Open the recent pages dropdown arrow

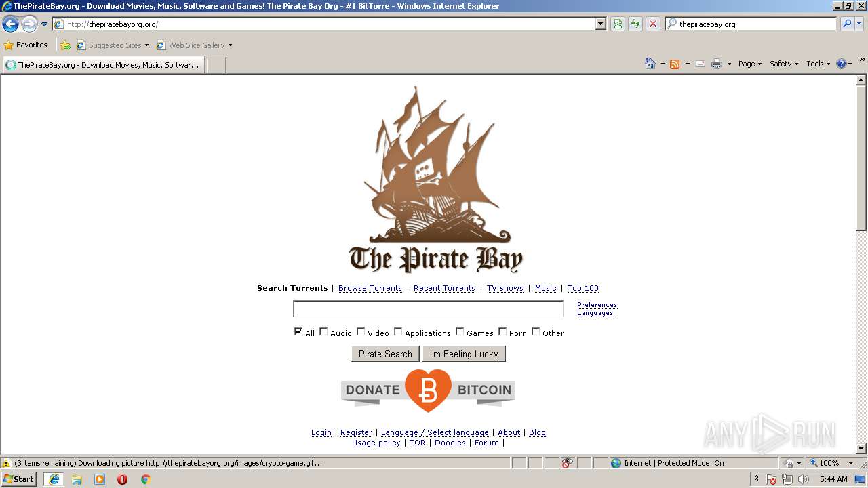44,24
